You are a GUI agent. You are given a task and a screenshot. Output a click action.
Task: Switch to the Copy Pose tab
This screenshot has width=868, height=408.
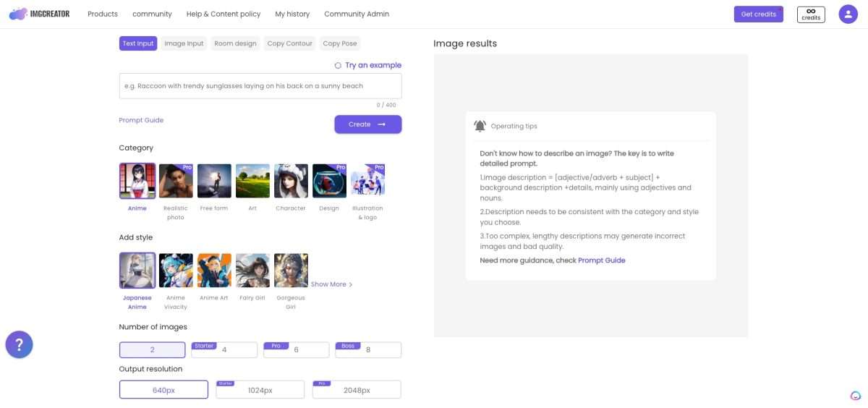pyautogui.click(x=340, y=43)
